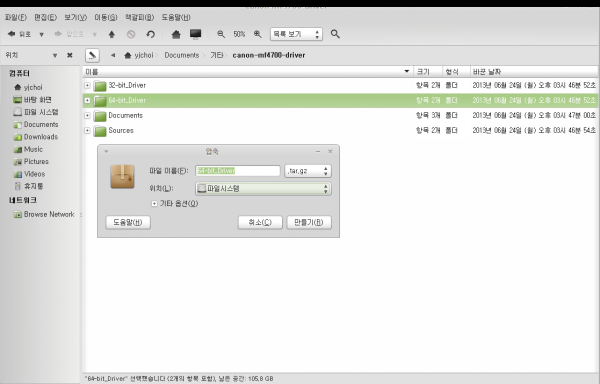Click the Up folder arrow icon
The width and height of the screenshot is (600, 384).
112,34
